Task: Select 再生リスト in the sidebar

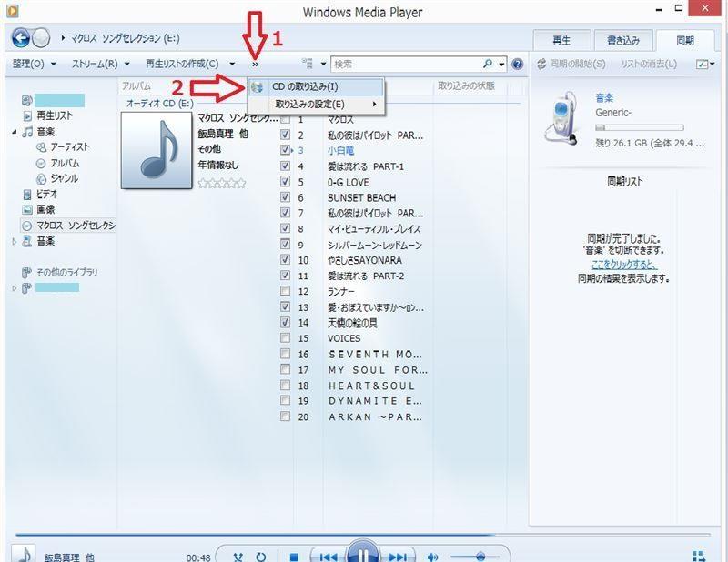Action: [55, 115]
